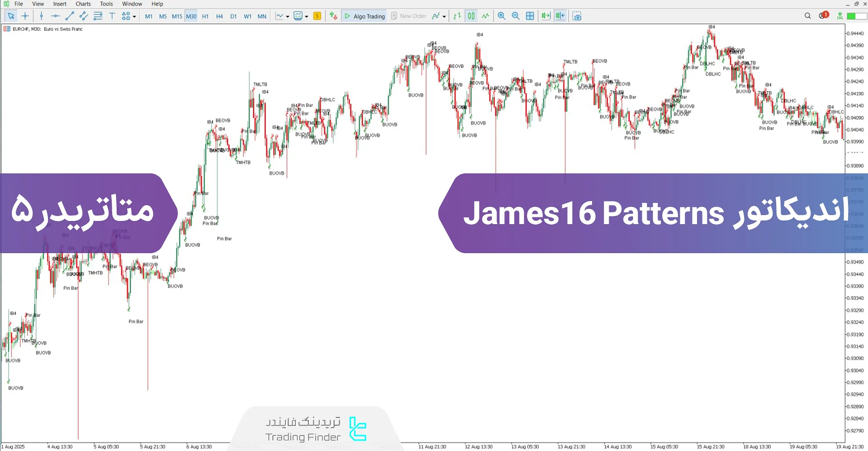Zoom out of the chart
The image size is (868, 451).
(x=516, y=16)
